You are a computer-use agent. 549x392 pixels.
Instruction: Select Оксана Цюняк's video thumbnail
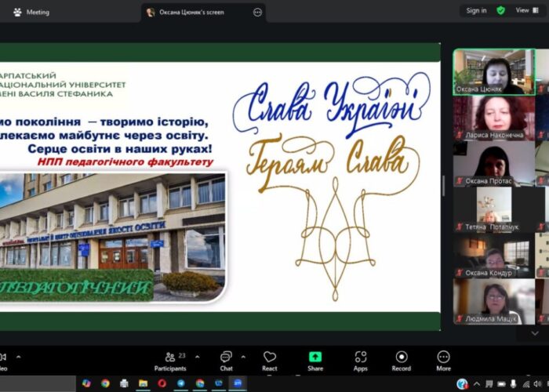tap(493, 72)
